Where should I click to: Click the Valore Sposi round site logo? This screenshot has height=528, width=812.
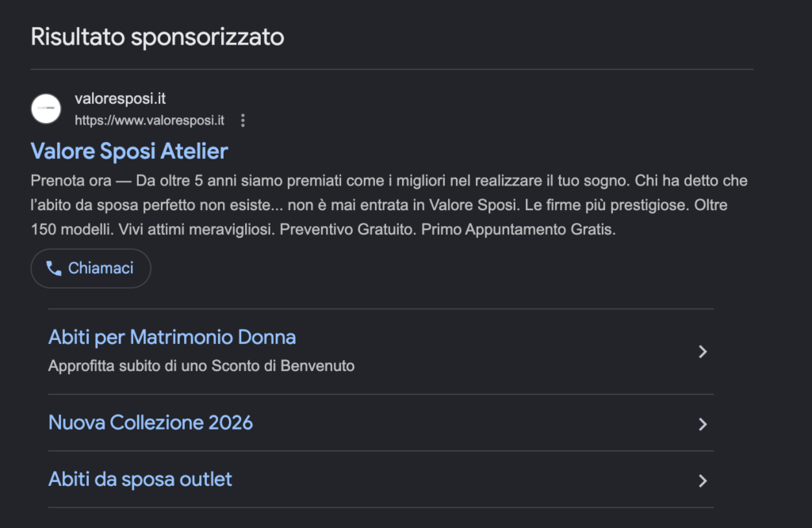46,109
